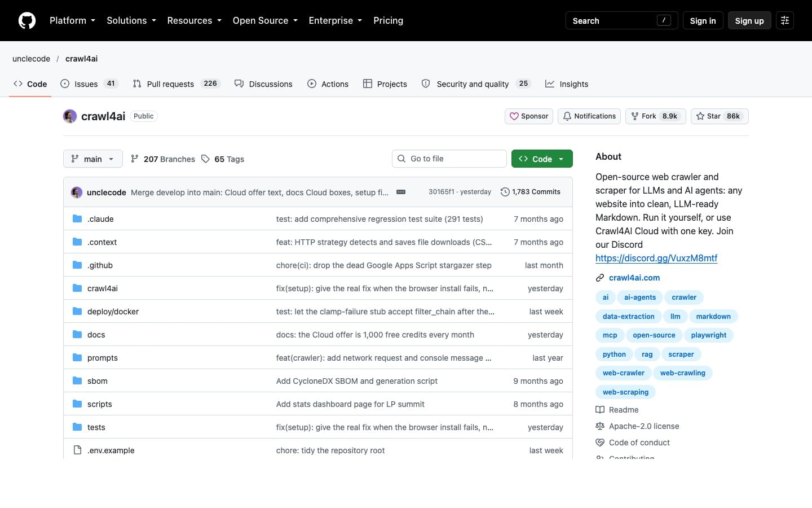The image size is (812, 508).
Task: Click the Projects table icon
Action: tap(368, 84)
